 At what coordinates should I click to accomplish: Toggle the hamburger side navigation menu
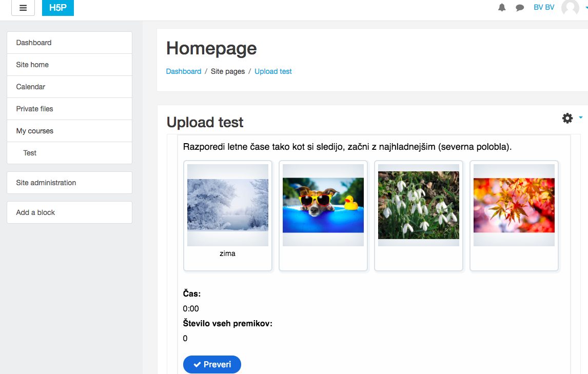pos(23,8)
